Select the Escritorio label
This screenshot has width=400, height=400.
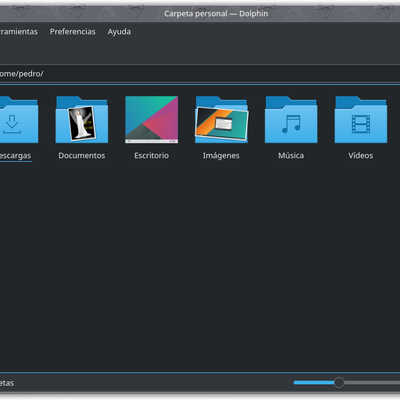(151, 156)
